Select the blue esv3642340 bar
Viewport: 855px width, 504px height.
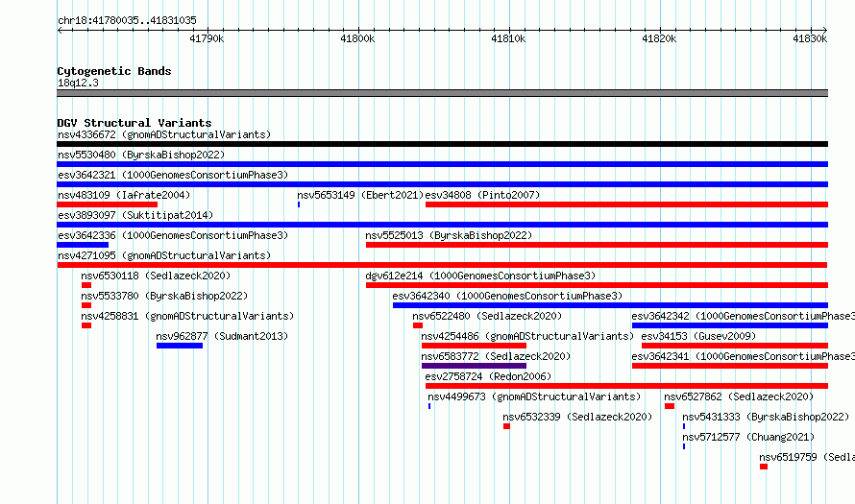[x=610, y=305]
